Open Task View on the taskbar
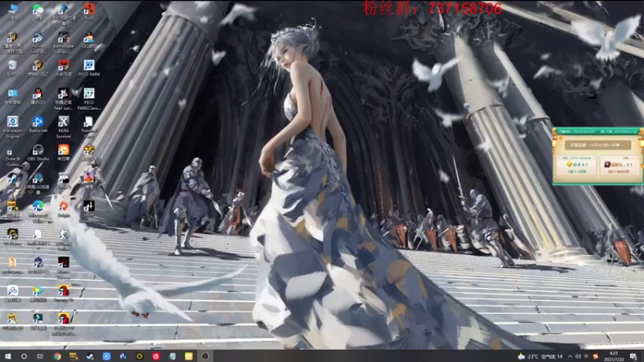The height and width of the screenshot is (362, 644). tap(39, 356)
